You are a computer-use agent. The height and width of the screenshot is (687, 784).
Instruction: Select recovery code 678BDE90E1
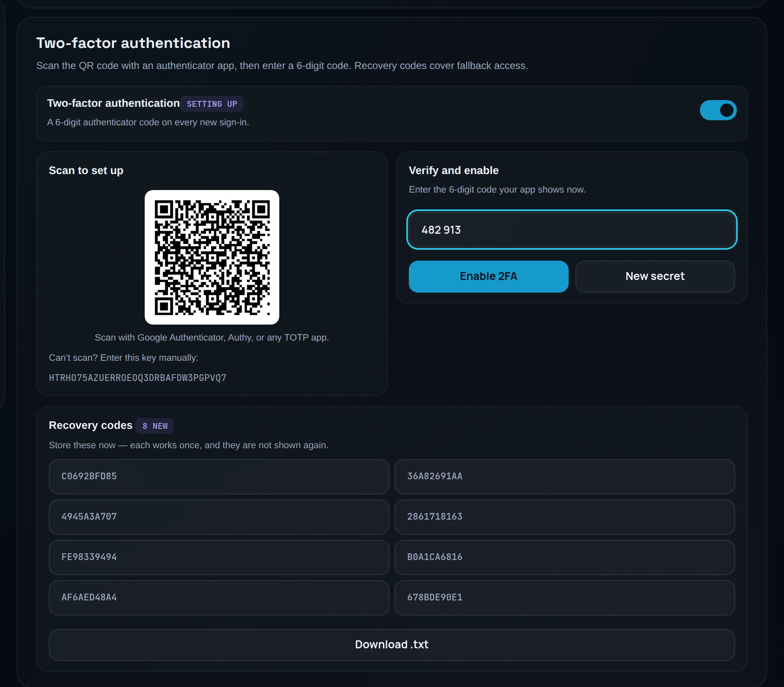coord(564,597)
